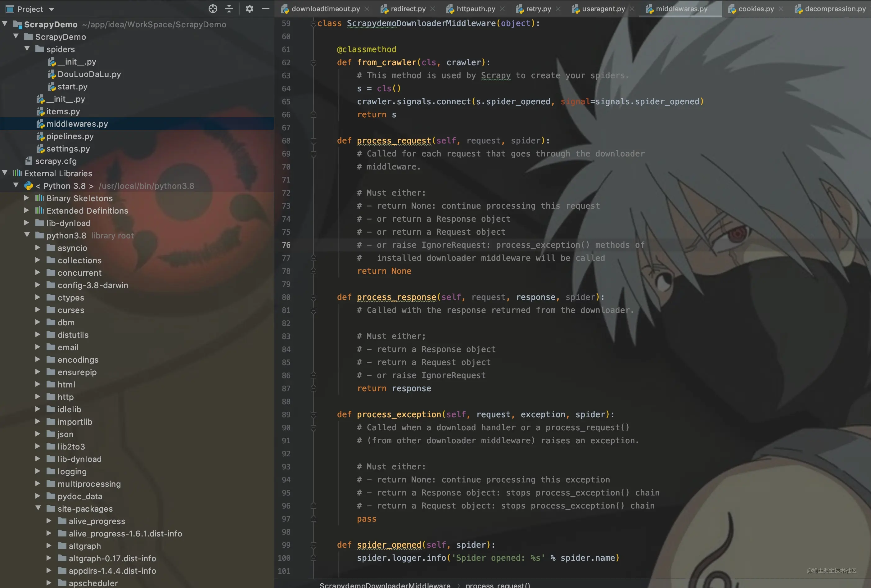Expand the Binary Skeletons node

[x=27, y=197]
